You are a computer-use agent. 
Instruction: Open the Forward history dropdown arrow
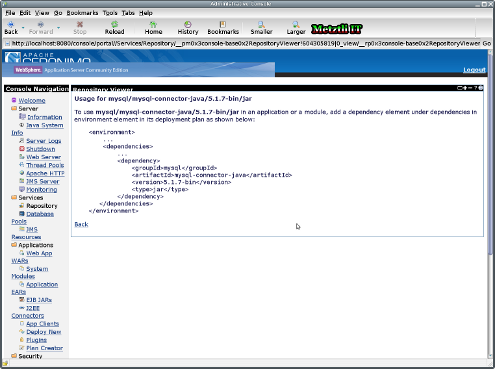point(58,28)
